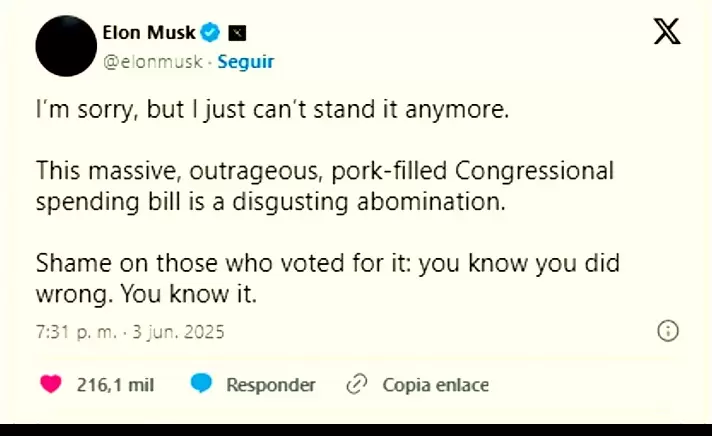View the 216,1 mil likes count
The image size is (712, 436).
pyautogui.click(x=115, y=384)
